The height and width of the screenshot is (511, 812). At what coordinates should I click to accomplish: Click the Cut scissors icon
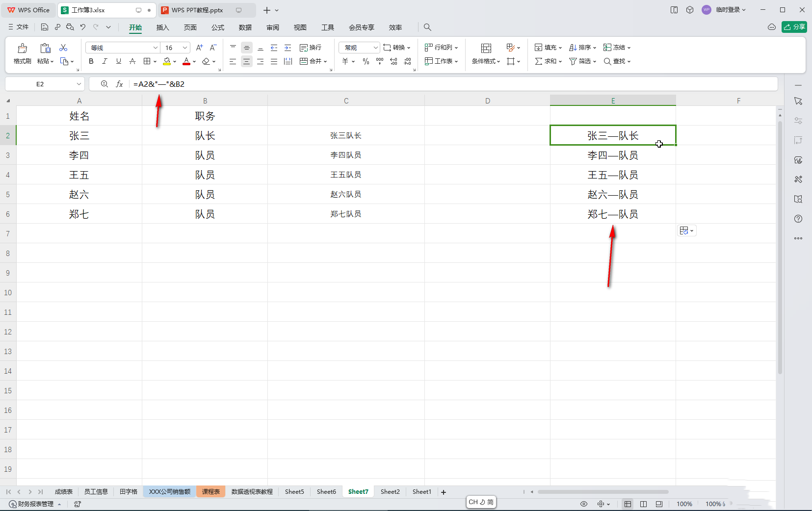point(63,48)
